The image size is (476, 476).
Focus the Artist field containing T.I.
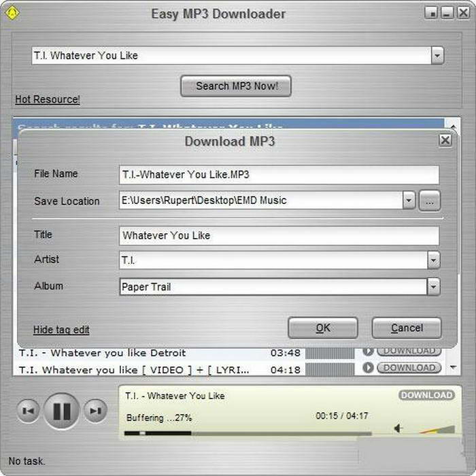pos(273,260)
